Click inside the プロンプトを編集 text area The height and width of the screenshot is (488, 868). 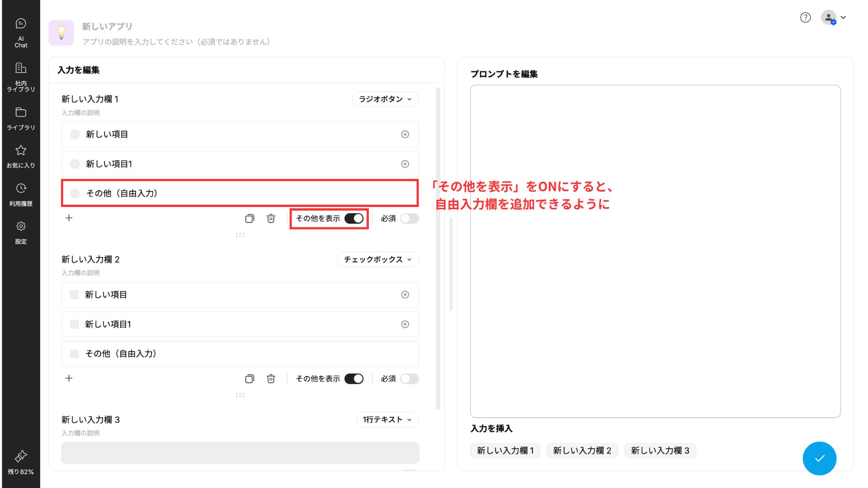pos(655,251)
